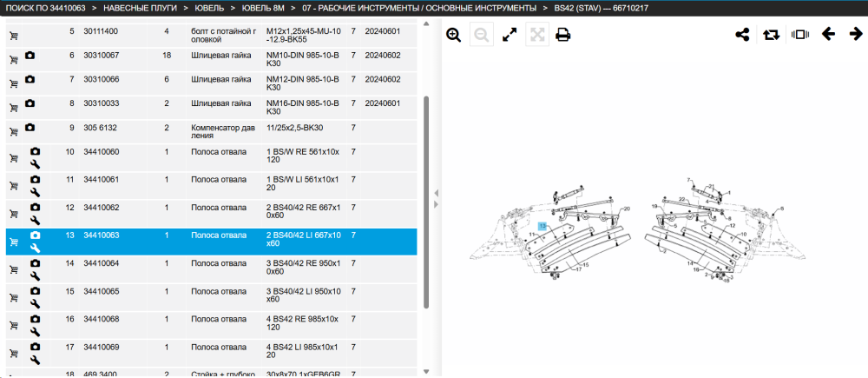868x378 pixels.
Task: Add part 30111400 to cart
Action: (14, 36)
